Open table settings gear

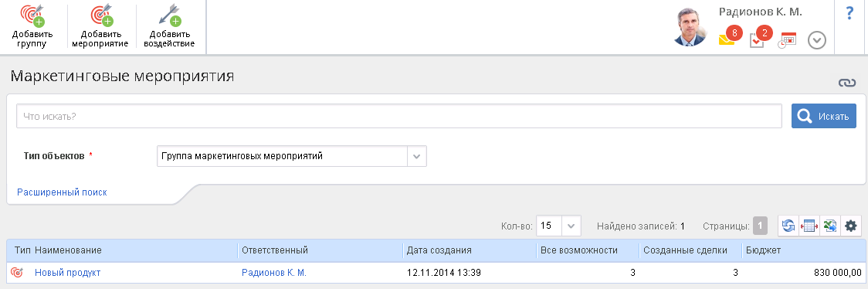[x=851, y=226]
